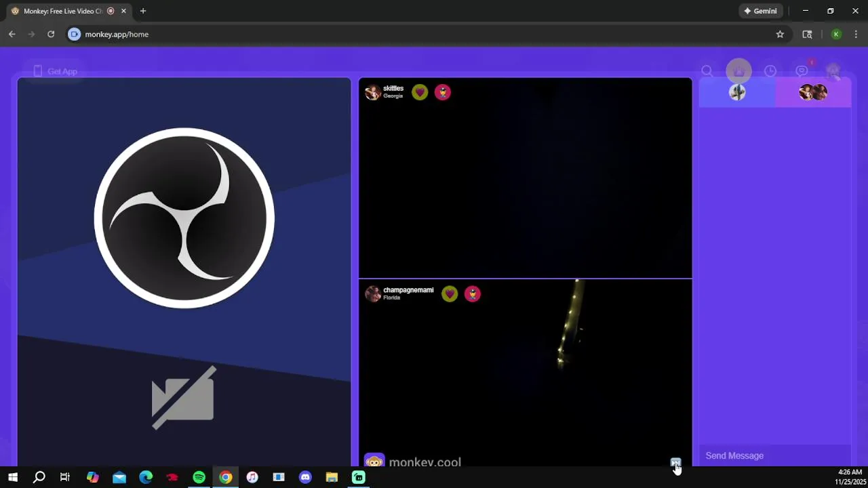868x488 pixels.
Task: Open the Chrome three-dot menu
Action: 856,34
